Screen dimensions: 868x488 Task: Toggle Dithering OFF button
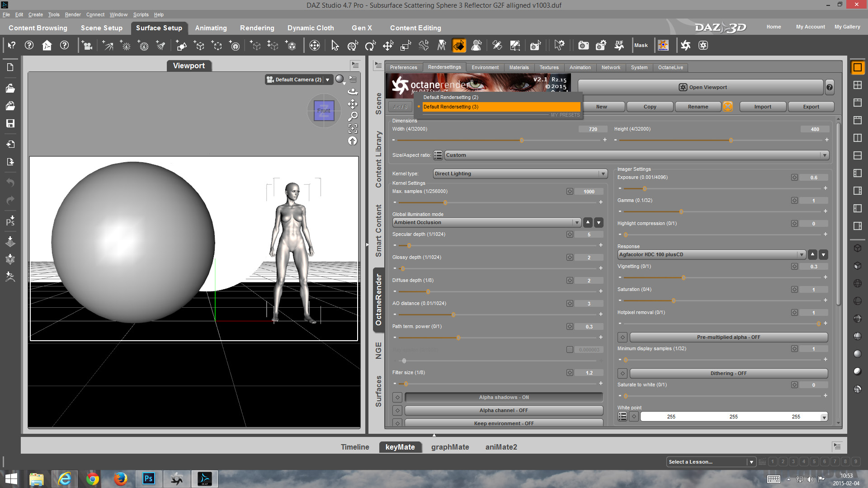click(x=728, y=373)
